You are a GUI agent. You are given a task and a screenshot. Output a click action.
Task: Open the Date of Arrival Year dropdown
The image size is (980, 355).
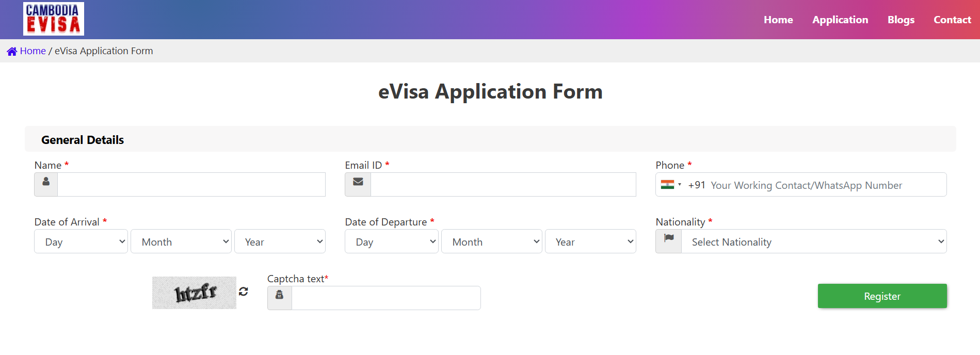coord(280,241)
